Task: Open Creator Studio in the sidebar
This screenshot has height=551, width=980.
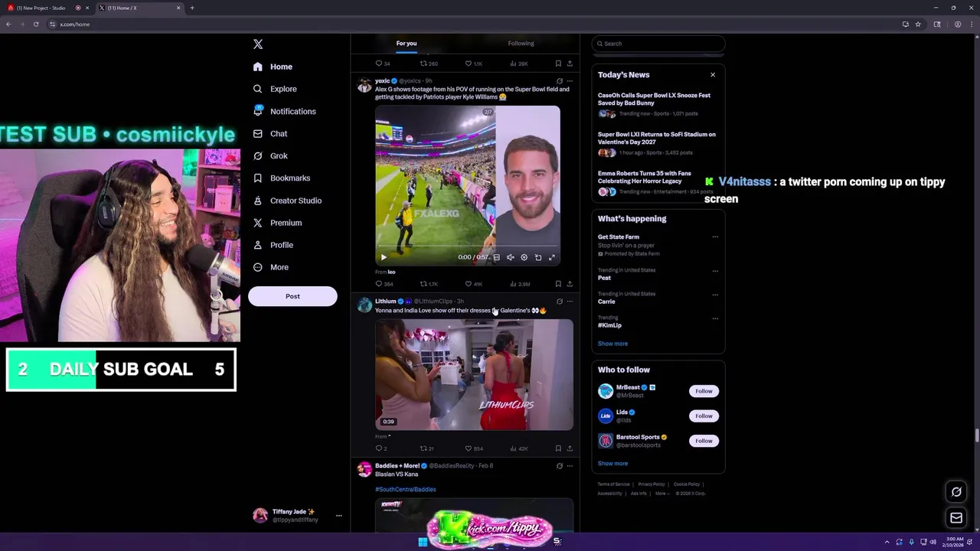Action: click(x=287, y=201)
